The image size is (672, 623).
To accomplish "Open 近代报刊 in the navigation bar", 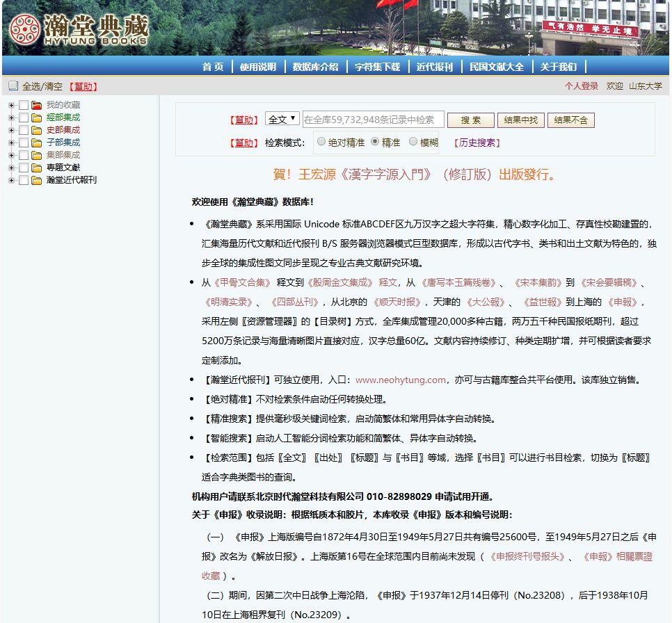I will click(435, 67).
